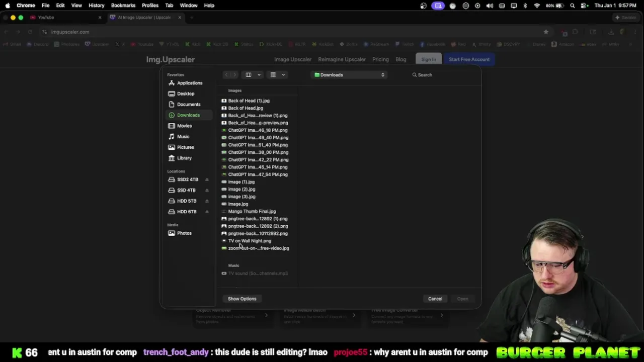Open the Bookmarks menu
The width and height of the screenshot is (644, 362).
(x=123, y=6)
